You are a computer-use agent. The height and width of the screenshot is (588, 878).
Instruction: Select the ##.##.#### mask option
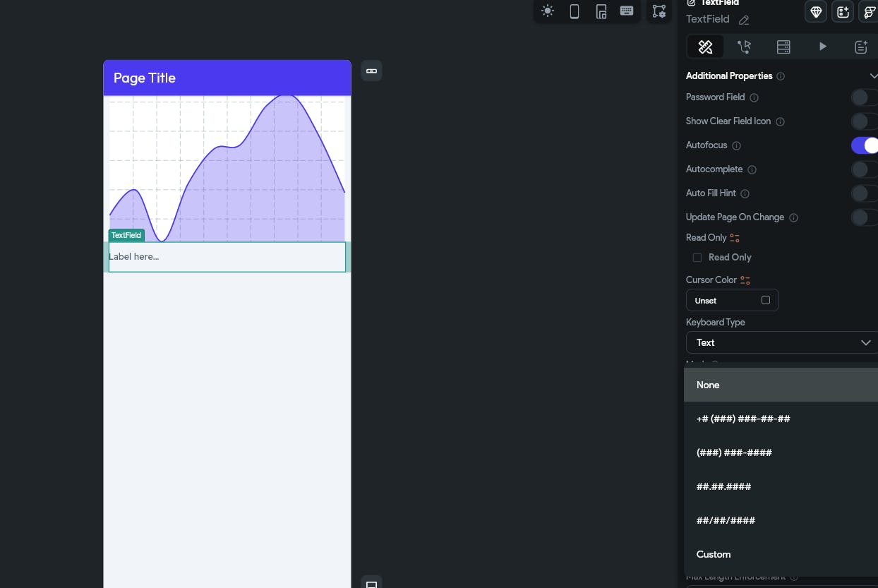pos(781,486)
